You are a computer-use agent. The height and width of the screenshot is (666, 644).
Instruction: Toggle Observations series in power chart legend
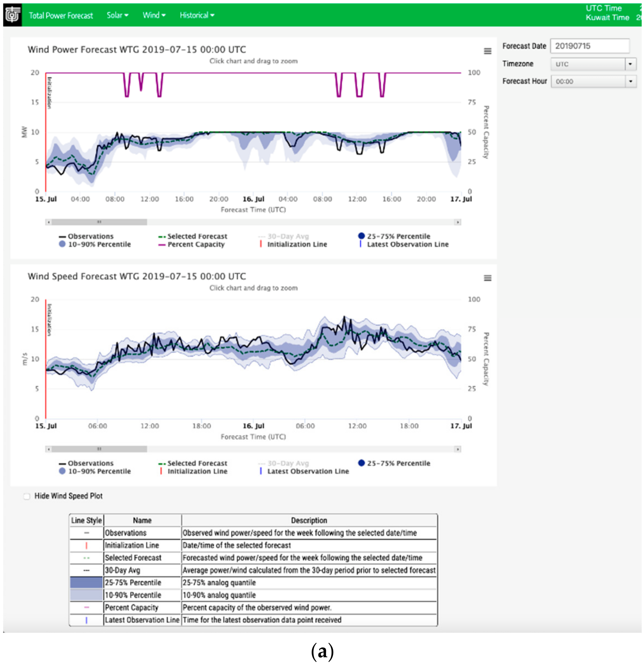click(90, 236)
